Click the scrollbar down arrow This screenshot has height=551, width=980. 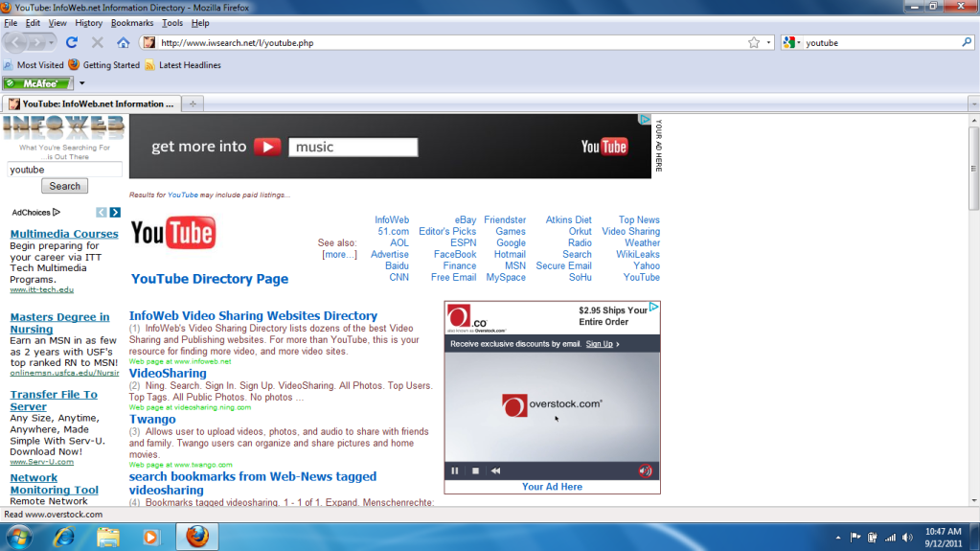click(x=973, y=501)
